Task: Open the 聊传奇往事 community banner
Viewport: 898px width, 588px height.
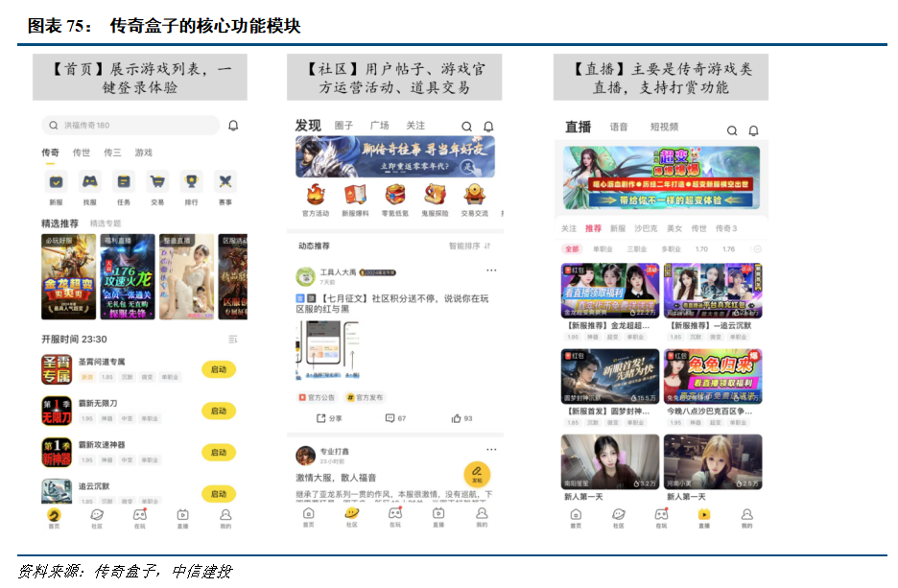Action: click(395, 156)
